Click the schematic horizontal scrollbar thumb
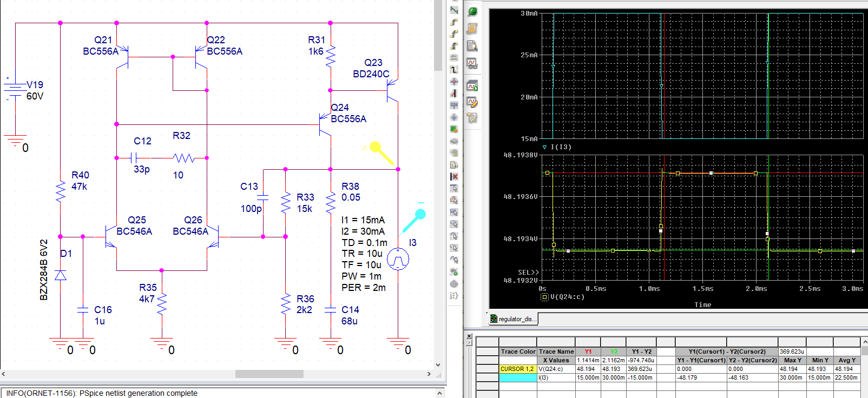The image size is (868, 398). [269, 374]
